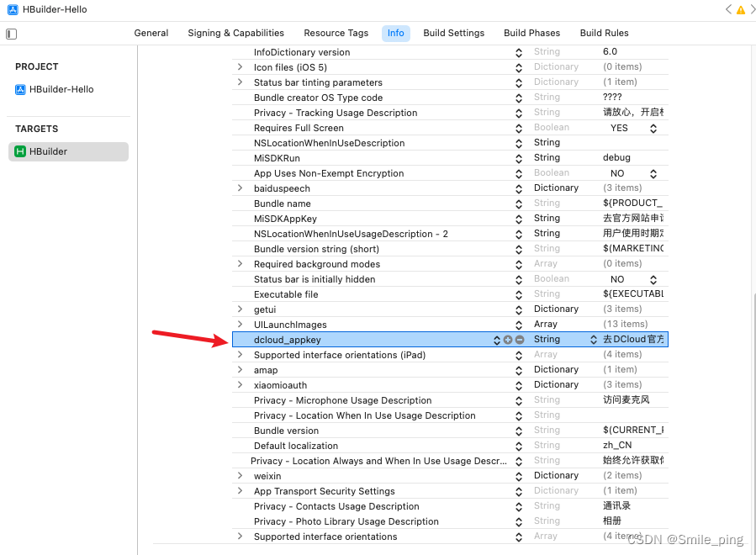Toggle the sidebar panel icon
This screenshot has height=555, width=756.
[12, 34]
